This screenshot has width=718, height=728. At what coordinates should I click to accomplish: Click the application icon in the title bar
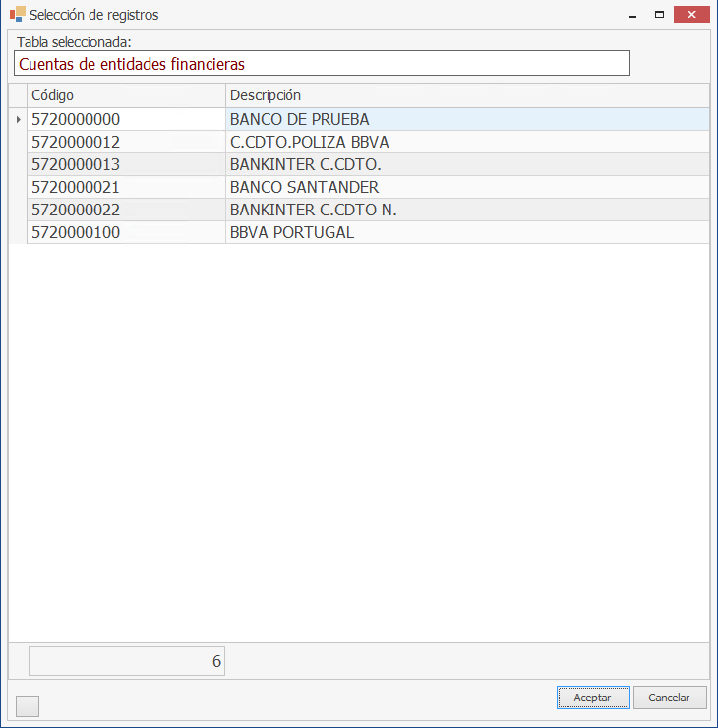[17, 15]
